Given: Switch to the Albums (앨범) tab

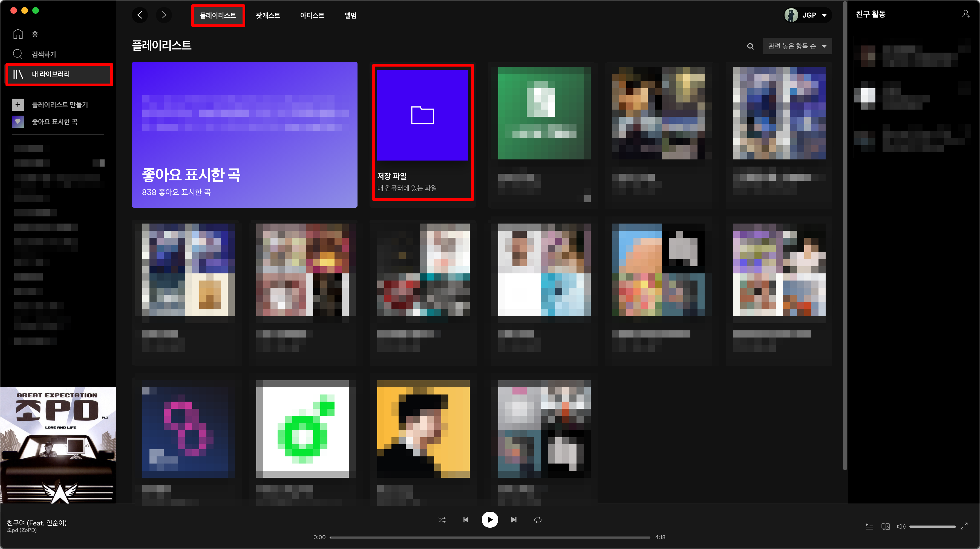Looking at the screenshot, I should point(350,16).
